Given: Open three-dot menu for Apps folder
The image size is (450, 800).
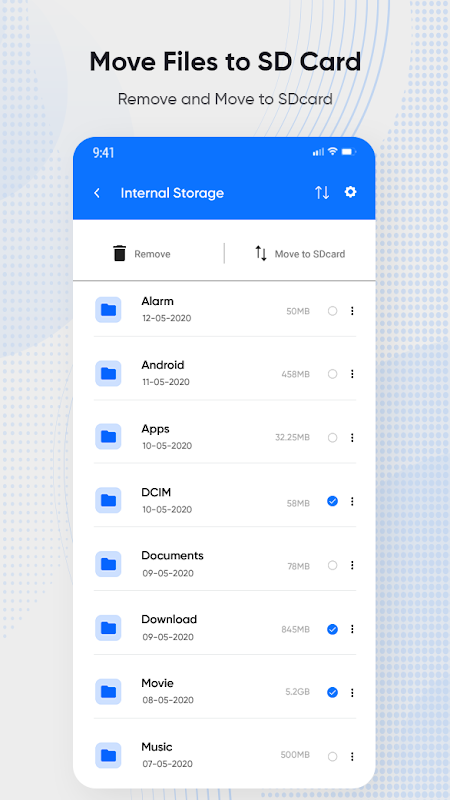Looking at the screenshot, I should tap(352, 438).
